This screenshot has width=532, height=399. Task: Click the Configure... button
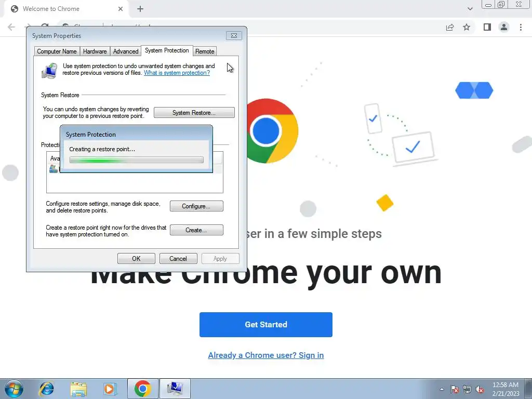pos(196,206)
